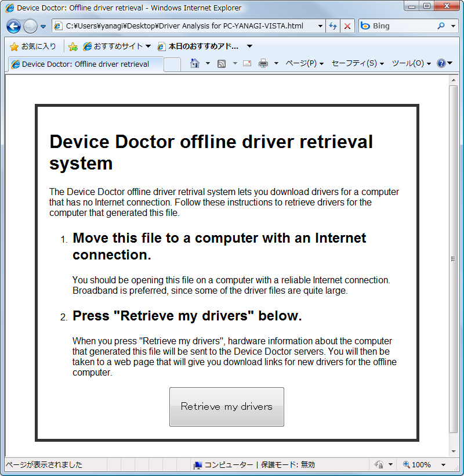Screen dimensions: 464x476
Task: Maximize the Internet Explorer window
Action: pos(427,6)
